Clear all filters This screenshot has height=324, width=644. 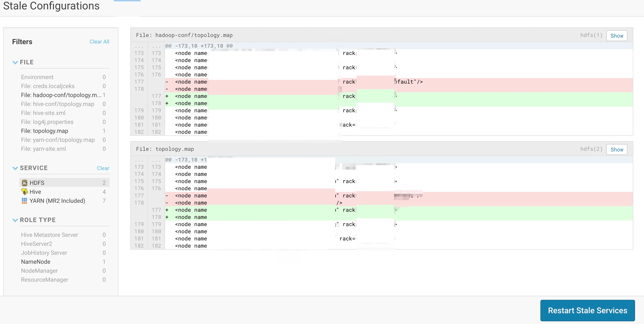click(x=99, y=41)
